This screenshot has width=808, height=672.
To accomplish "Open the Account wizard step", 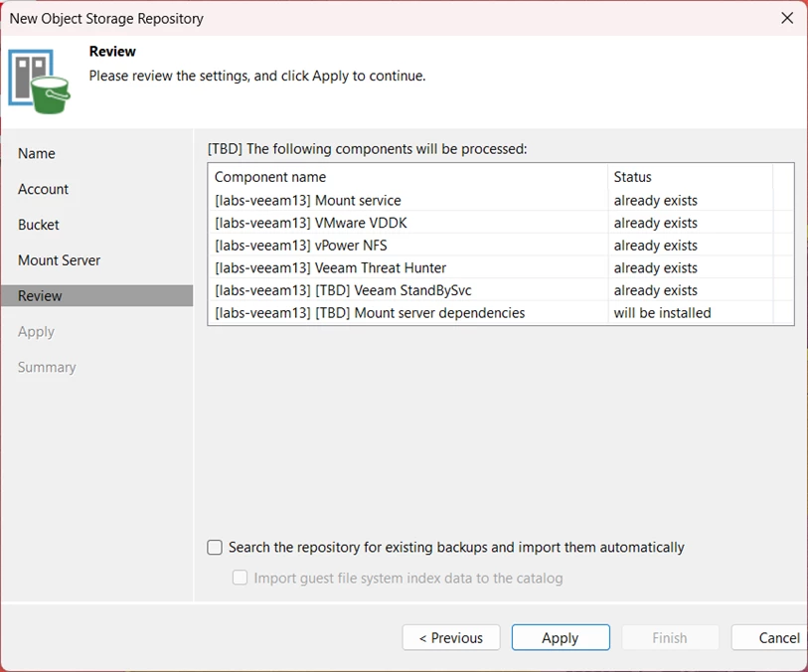I will point(44,189).
